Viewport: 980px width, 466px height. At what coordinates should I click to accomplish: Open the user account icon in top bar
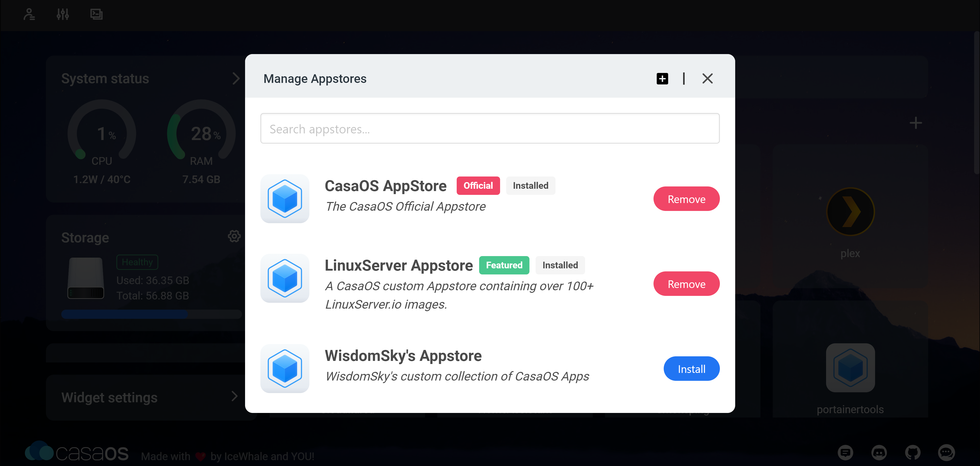click(29, 15)
